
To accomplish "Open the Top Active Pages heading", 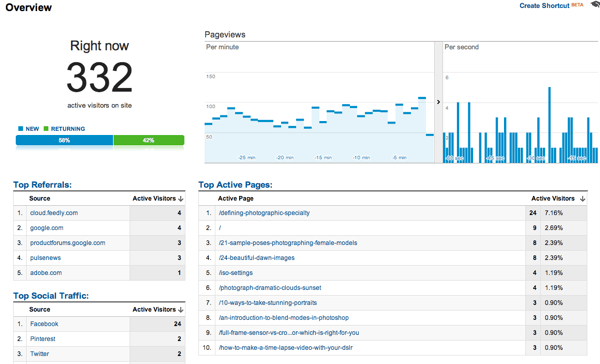I will point(235,185).
